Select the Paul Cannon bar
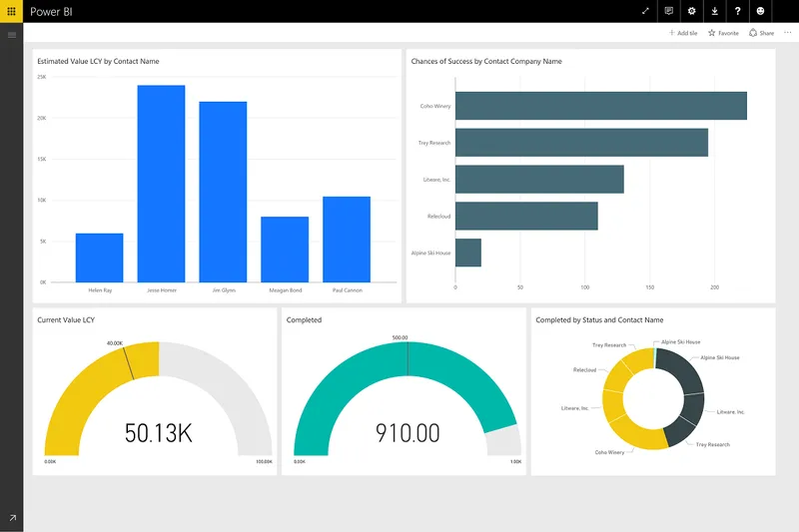This screenshot has height=532, width=799. click(x=347, y=240)
